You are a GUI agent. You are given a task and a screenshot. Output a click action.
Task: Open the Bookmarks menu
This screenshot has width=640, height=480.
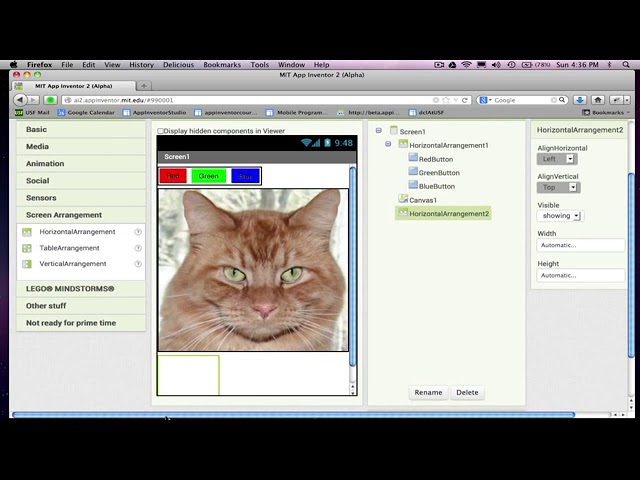pyautogui.click(x=222, y=64)
